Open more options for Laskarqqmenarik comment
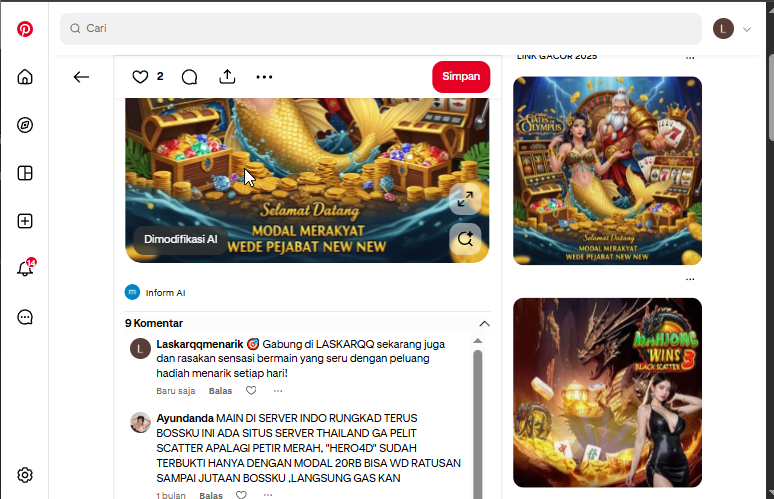774x499 pixels. [x=278, y=390]
